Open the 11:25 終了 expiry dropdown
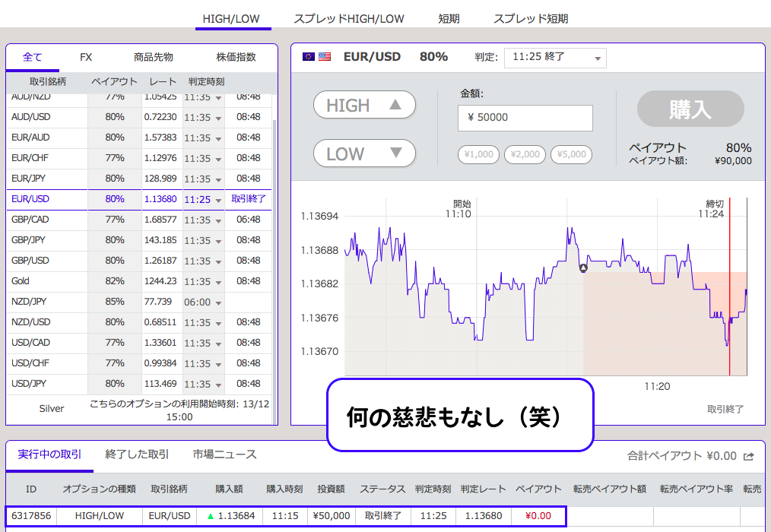This screenshot has width=771, height=532. (x=554, y=58)
